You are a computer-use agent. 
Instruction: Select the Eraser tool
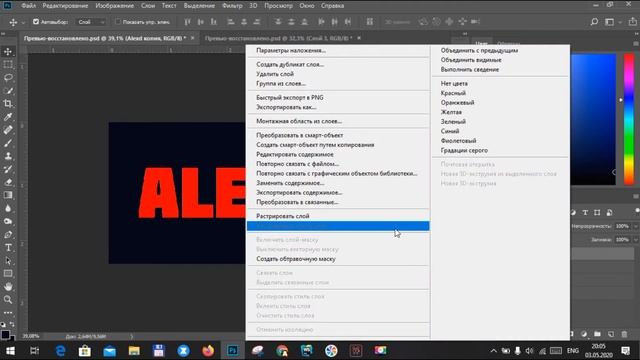[x=8, y=182]
